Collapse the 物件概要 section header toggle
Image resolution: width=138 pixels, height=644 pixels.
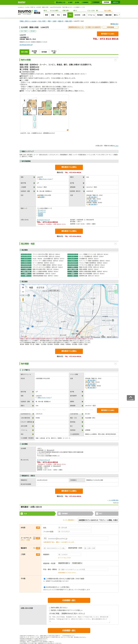(x=115, y=364)
